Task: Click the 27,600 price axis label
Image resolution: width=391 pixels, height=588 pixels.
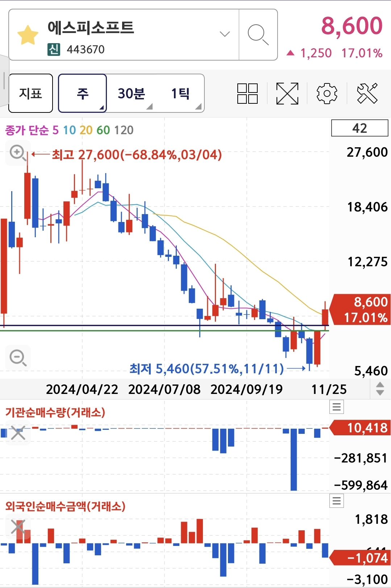Action: coord(367,152)
